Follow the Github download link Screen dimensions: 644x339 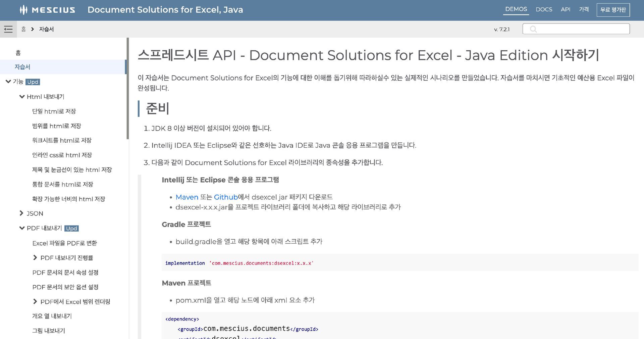tap(226, 197)
